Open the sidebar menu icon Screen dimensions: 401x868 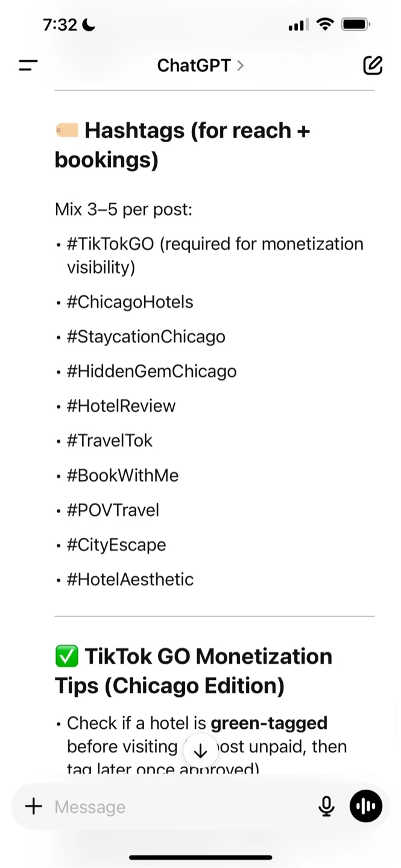tap(28, 65)
